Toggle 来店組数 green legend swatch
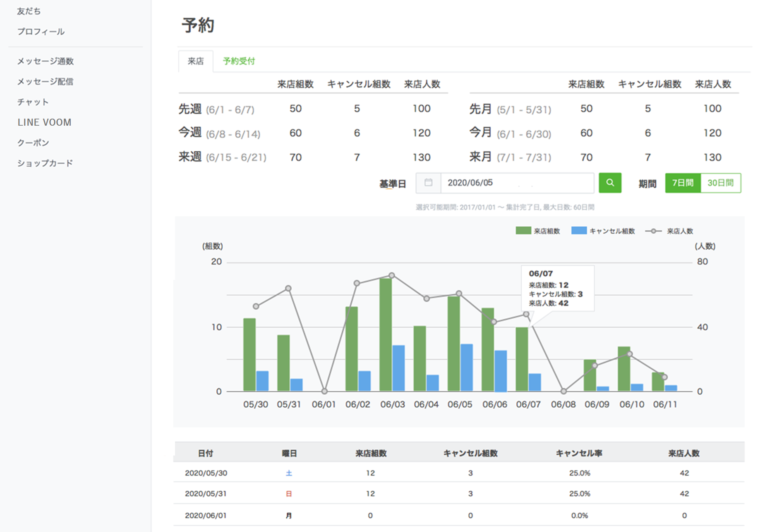 click(x=523, y=231)
